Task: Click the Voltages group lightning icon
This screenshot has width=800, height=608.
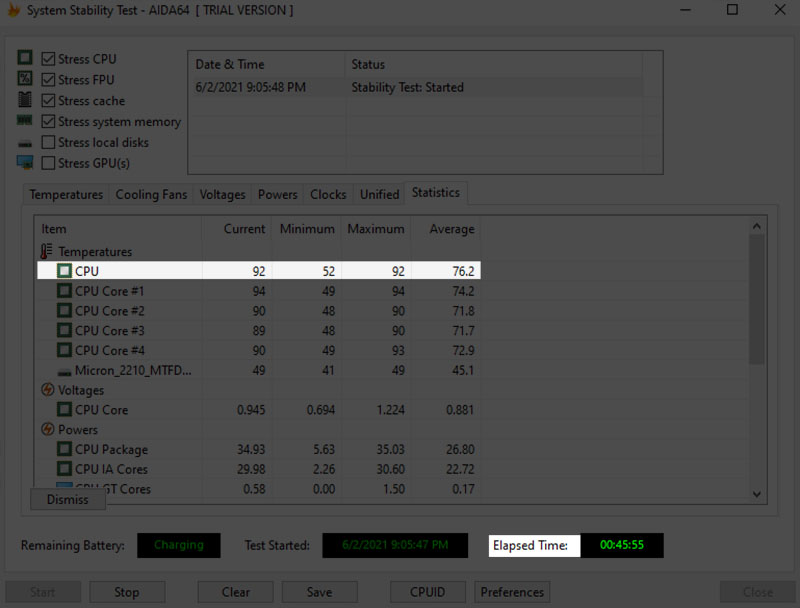Action: [47, 390]
